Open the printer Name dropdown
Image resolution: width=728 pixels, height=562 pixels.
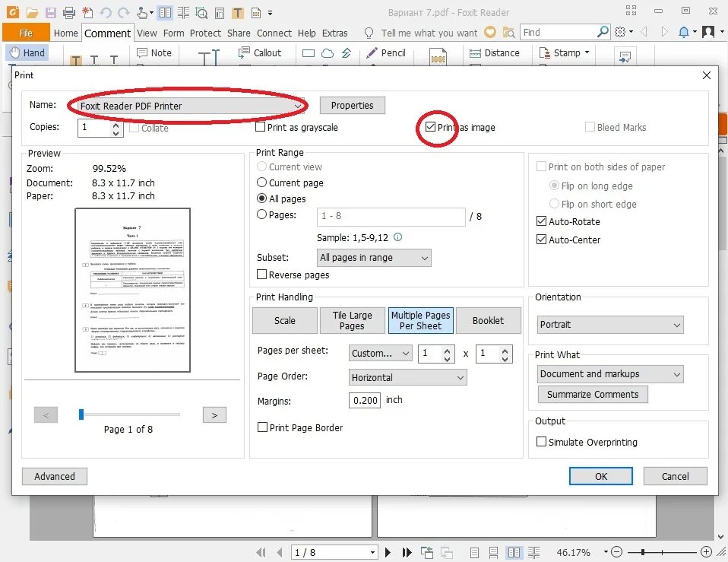pos(190,106)
